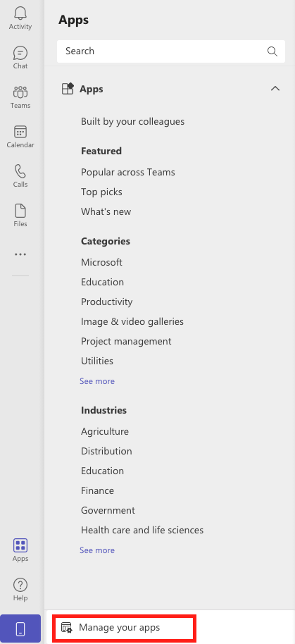Go to Teams in the sidebar
Image resolution: width=295 pixels, height=644 pixels.
(20, 97)
